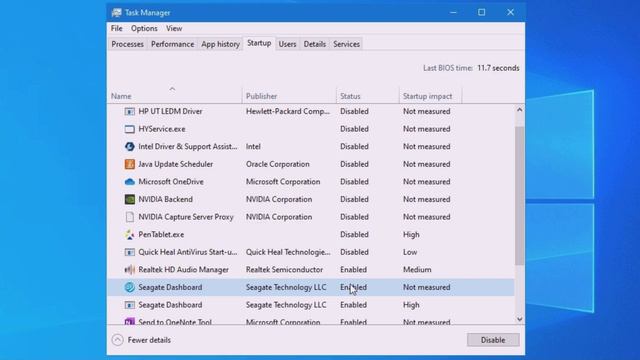Click the scrollbar down arrow
640x360 pixels.
pos(519,319)
